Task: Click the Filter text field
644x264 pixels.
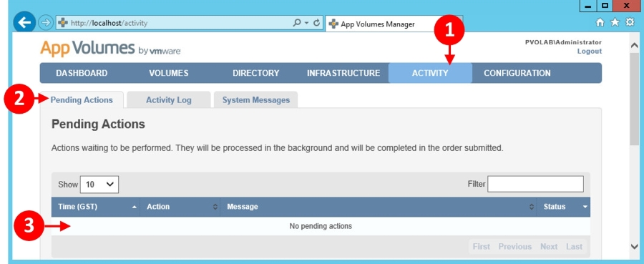Action: [535, 184]
